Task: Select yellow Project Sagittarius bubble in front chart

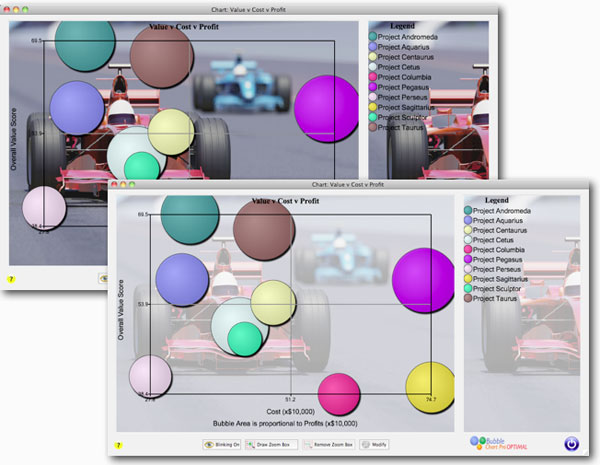Action: (x=430, y=388)
